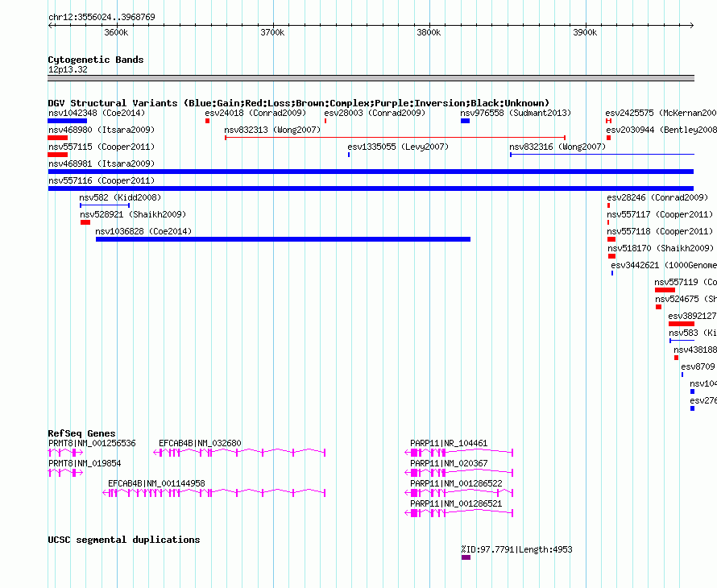Click the esv8709 variant label

[x=698, y=366]
